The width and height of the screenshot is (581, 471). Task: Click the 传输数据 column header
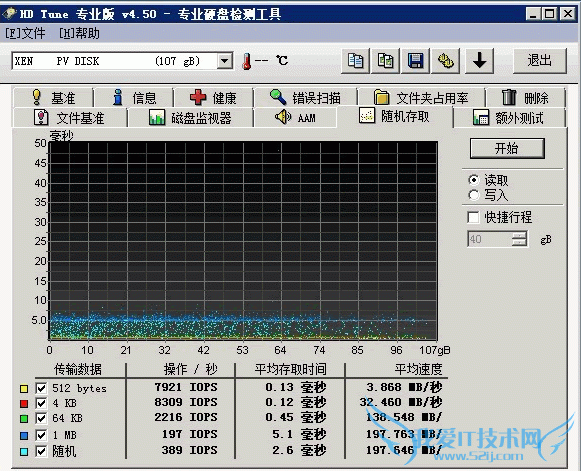tap(78, 369)
